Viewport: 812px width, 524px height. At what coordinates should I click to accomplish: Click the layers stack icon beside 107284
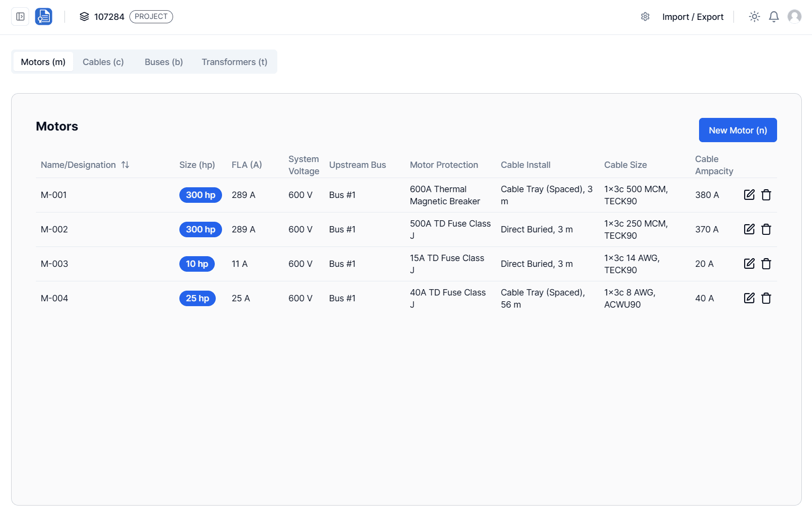[84, 16]
